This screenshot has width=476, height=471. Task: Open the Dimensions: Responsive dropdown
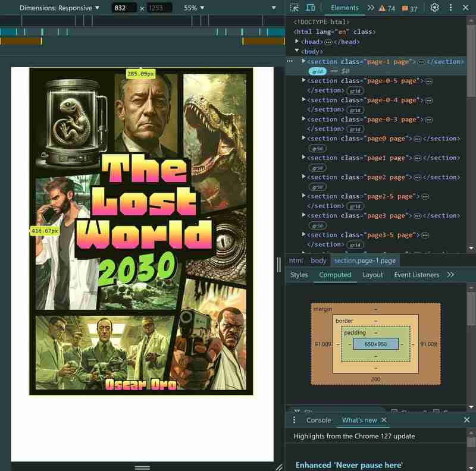tap(59, 8)
